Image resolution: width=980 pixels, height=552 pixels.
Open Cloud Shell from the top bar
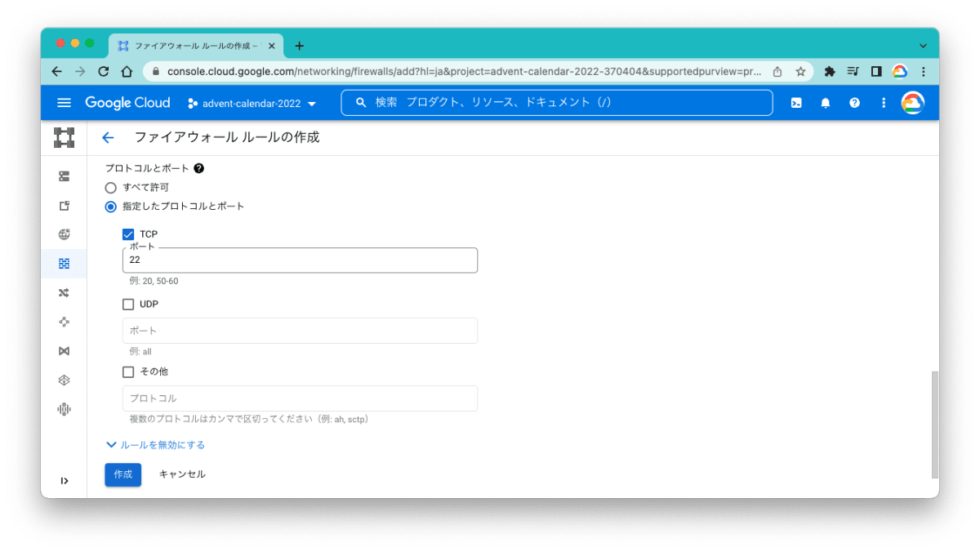tap(796, 103)
